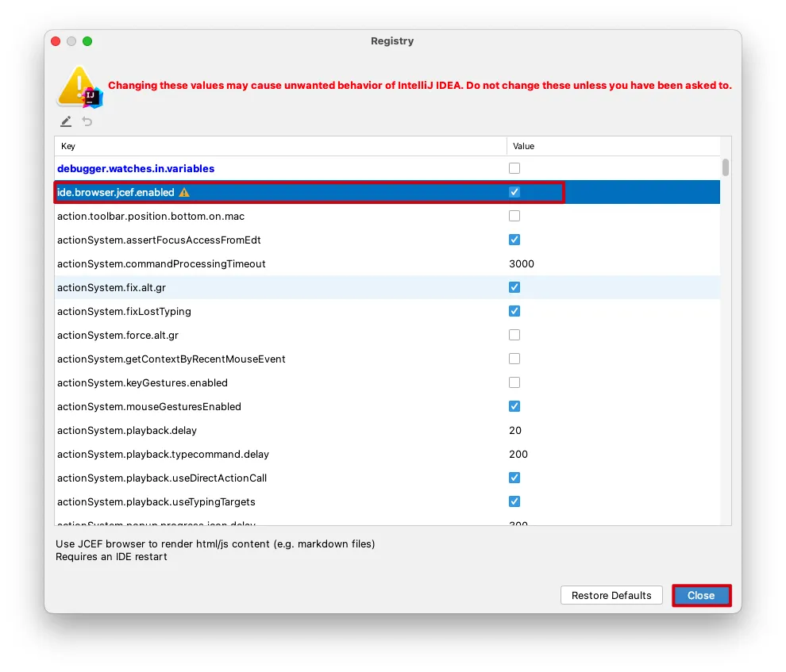Select the actionSystem.fixLostTyping key
Image resolution: width=786 pixels, height=672 pixels.
(x=125, y=312)
